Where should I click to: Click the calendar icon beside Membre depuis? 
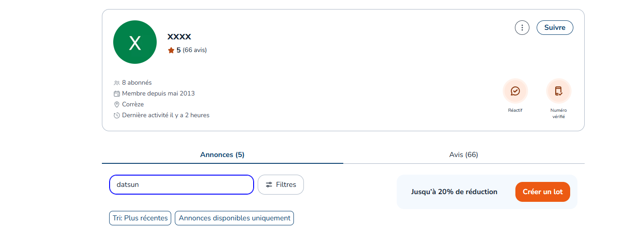click(117, 94)
